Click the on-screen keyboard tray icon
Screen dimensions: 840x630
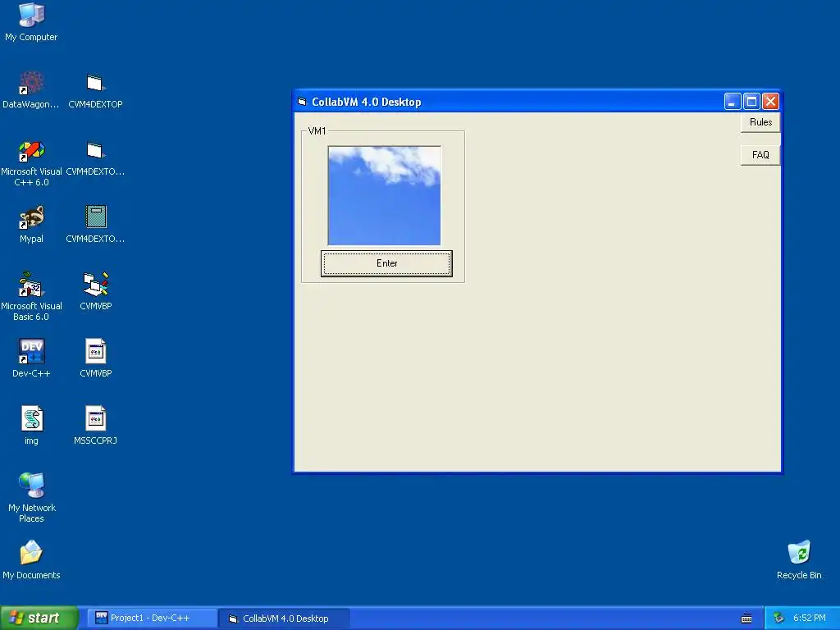pyautogui.click(x=746, y=619)
